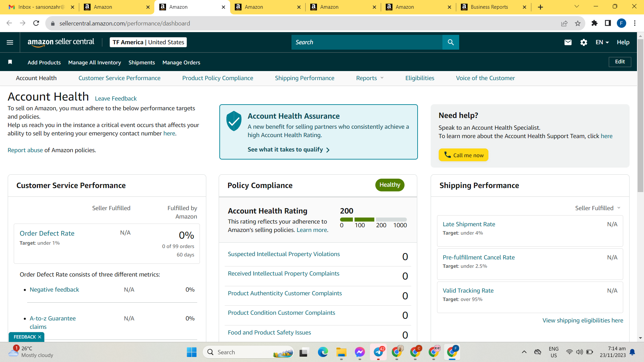
Task: Reload the page
Action: [x=36, y=23]
